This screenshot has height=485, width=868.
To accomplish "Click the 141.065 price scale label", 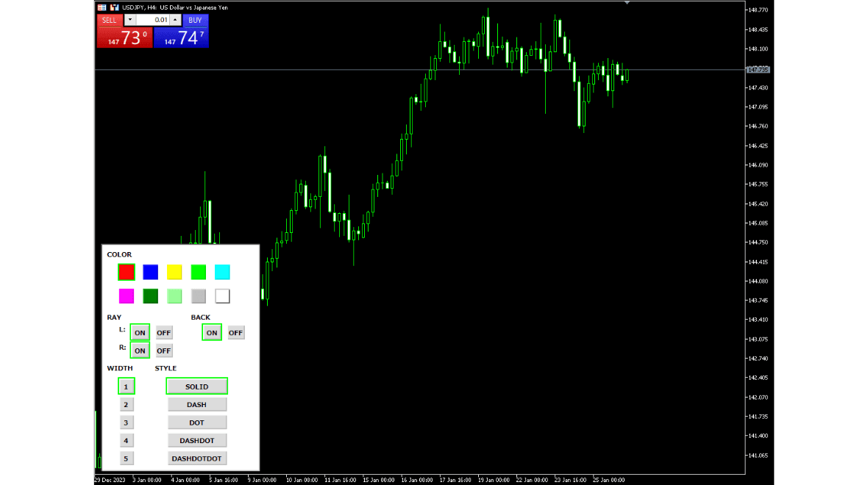I will pos(758,456).
